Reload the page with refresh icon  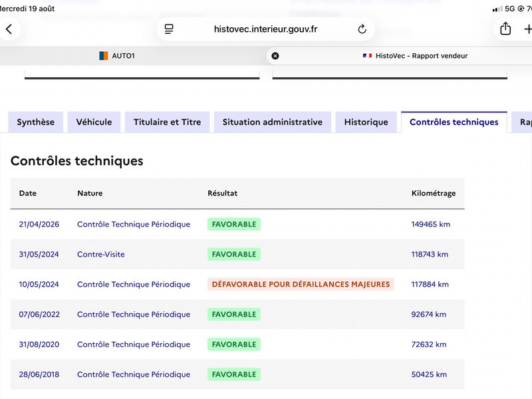point(362,29)
